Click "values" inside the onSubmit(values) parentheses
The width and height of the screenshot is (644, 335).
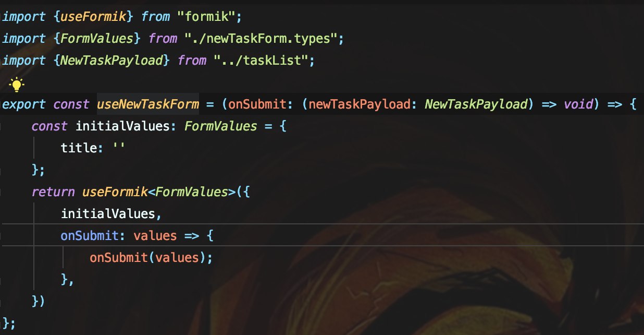[x=177, y=258]
